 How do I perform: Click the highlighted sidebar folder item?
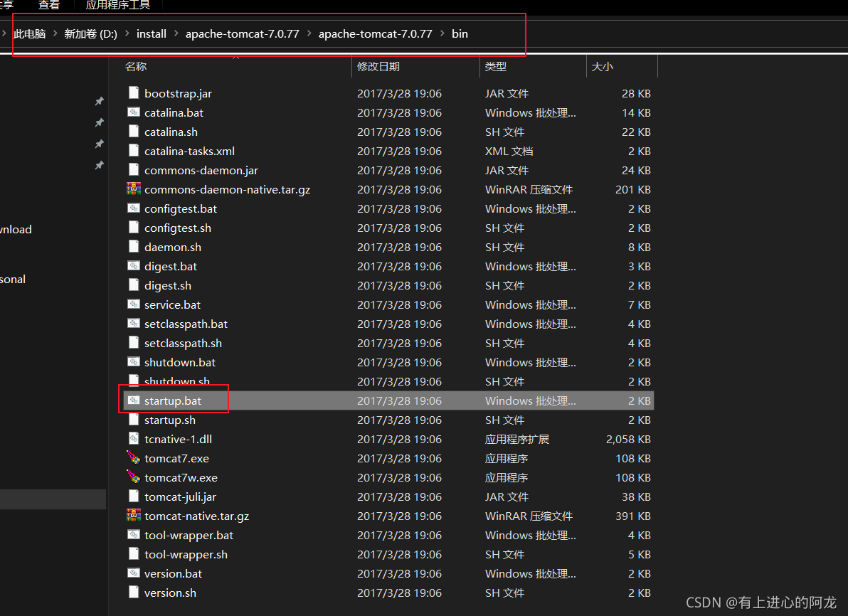[53, 499]
